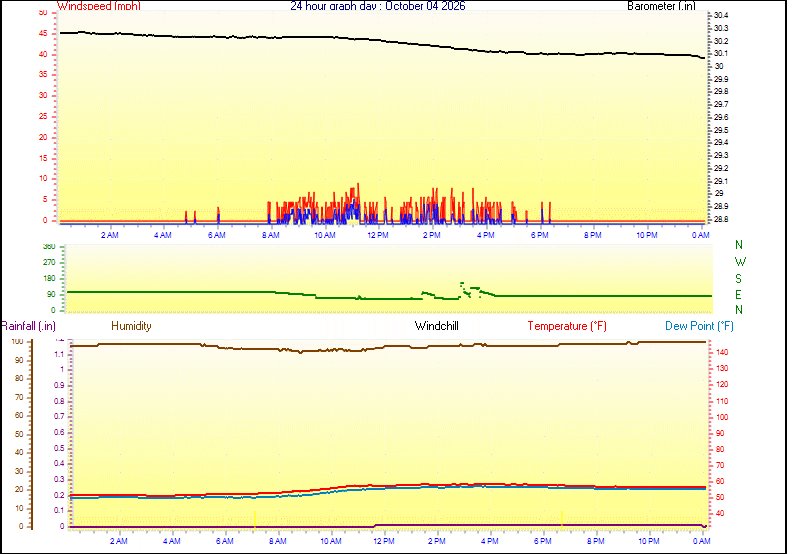Click the 0.5 rainfall axis value
798x554 pixels.
60,448
